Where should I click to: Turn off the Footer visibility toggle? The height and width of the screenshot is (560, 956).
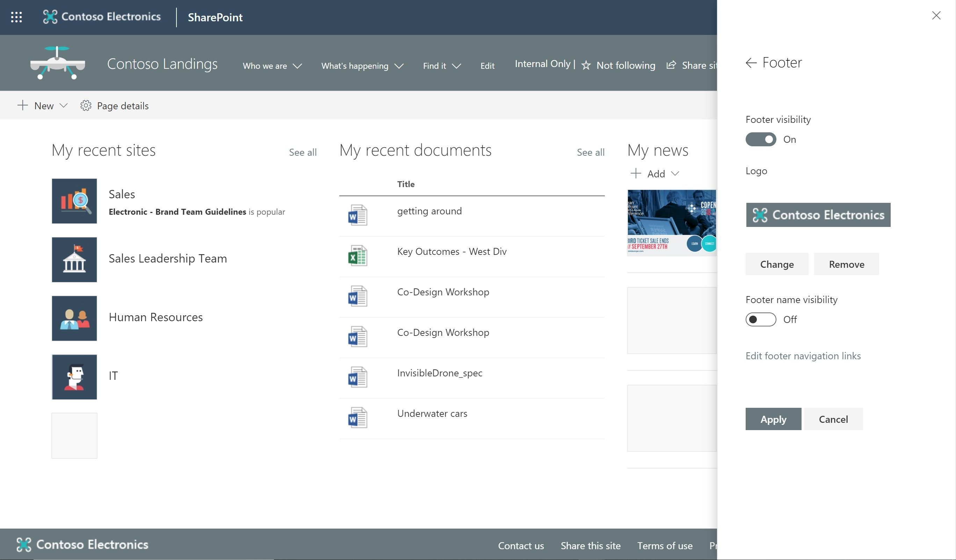click(x=761, y=140)
